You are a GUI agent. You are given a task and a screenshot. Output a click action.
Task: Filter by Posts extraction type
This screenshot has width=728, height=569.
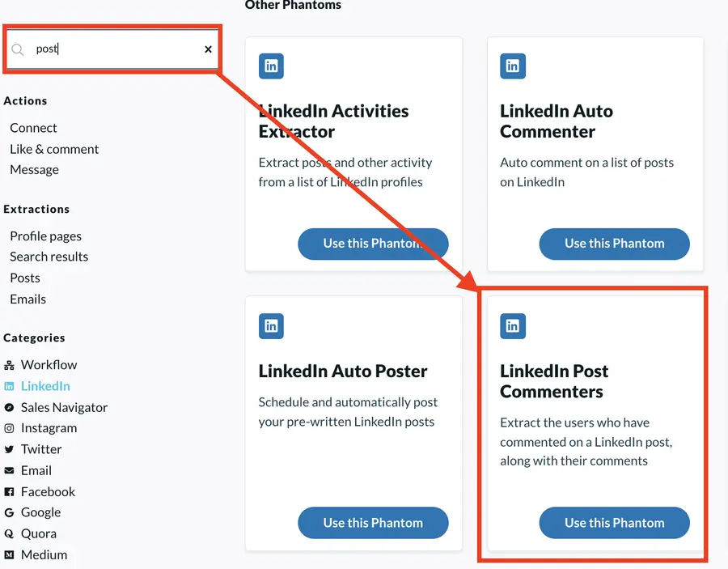tap(24, 278)
